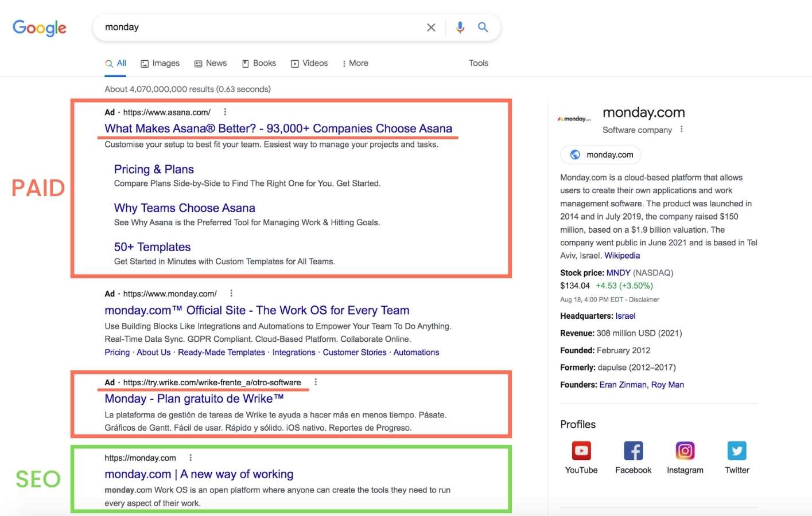Open the Pricing & Plans sitelink
This screenshot has height=516, width=812.
coord(154,169)
